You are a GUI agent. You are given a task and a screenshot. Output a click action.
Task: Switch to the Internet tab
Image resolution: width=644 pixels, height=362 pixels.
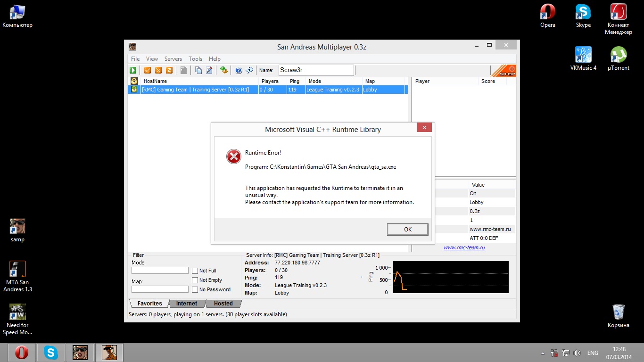pyautogui.click(x=187, y=304)
